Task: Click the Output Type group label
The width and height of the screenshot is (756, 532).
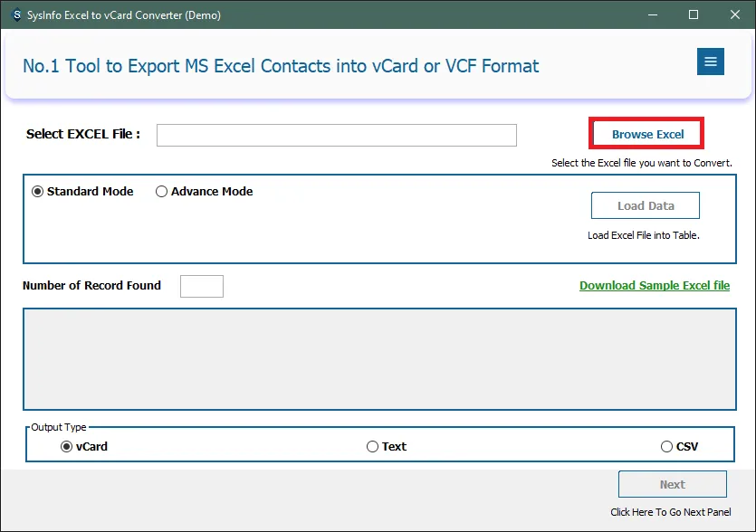Action: point(60,427)
